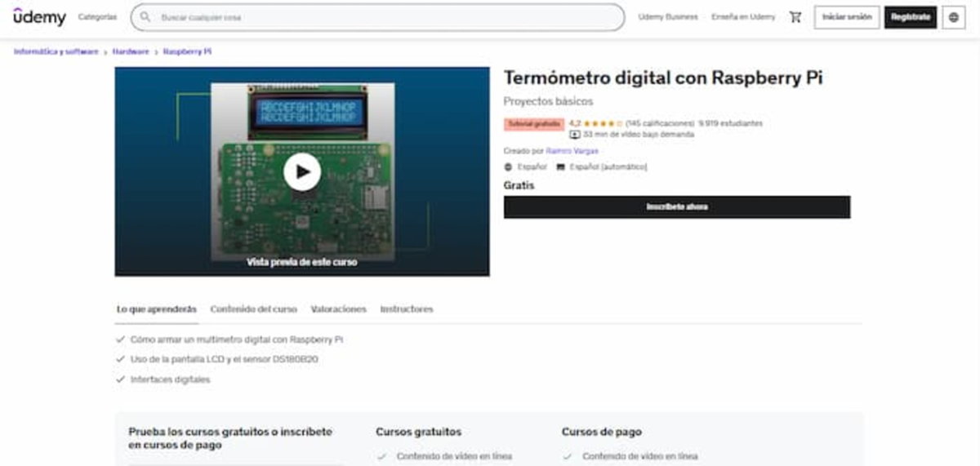
Task: Click the globe icon beside Español
Action: [x=509, y=166]
